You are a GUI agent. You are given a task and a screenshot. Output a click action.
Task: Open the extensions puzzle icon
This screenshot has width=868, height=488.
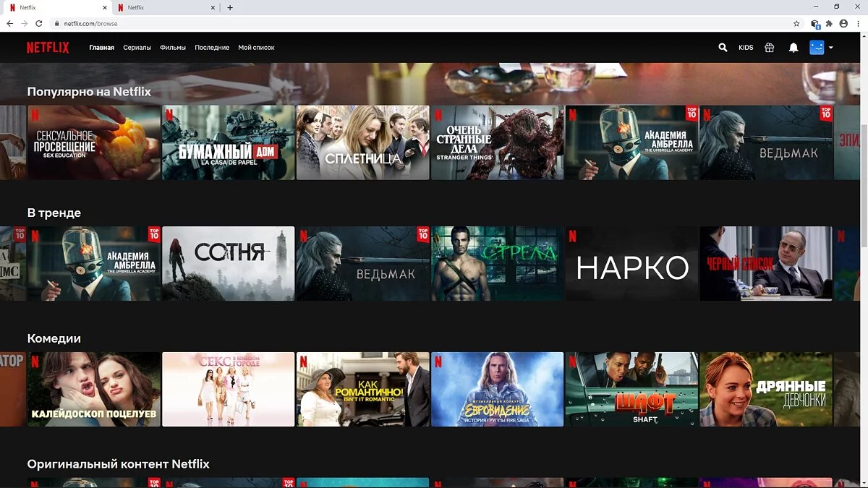coord(829,23)
